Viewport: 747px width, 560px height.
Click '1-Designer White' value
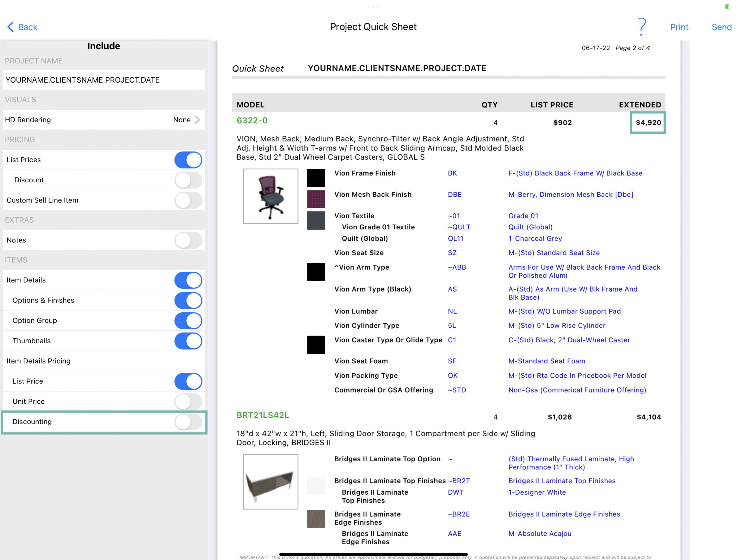coord(537,492)
